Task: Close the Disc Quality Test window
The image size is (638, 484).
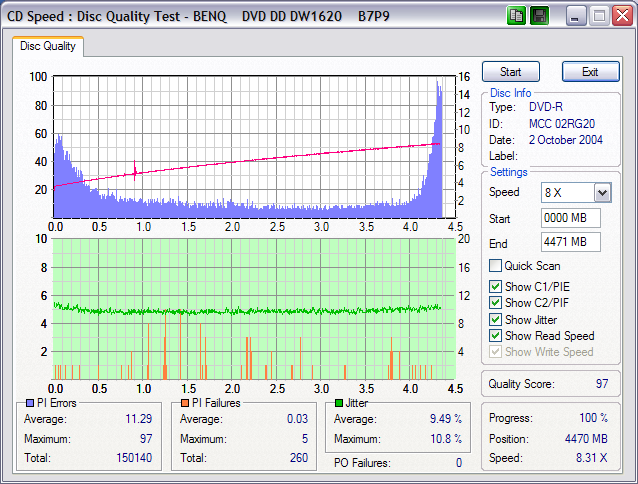Action: click(x=621, y=16)
